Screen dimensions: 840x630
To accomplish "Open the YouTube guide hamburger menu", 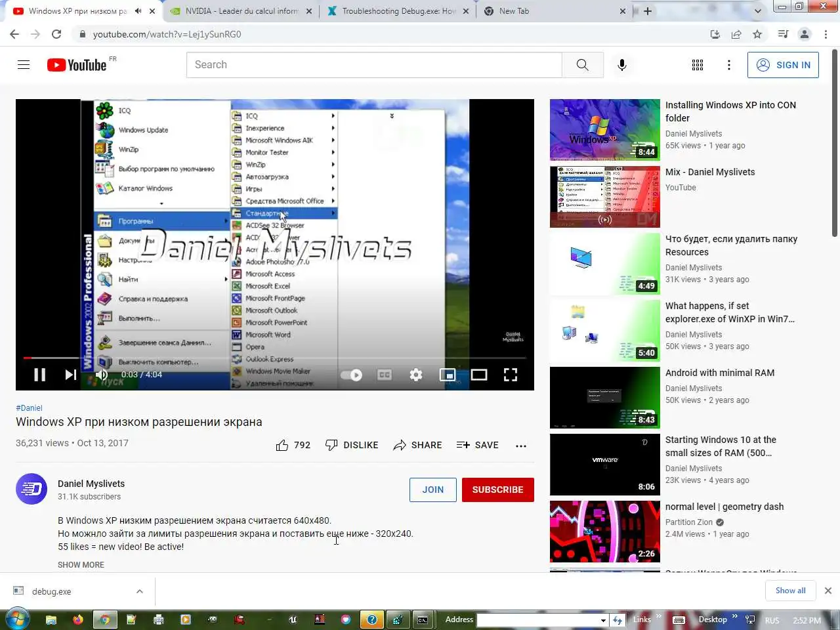I will (x=24, y=65).
